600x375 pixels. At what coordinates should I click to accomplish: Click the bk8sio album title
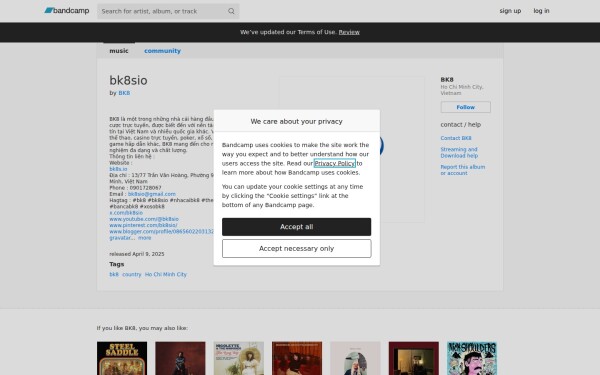click(x=128, y=80)
